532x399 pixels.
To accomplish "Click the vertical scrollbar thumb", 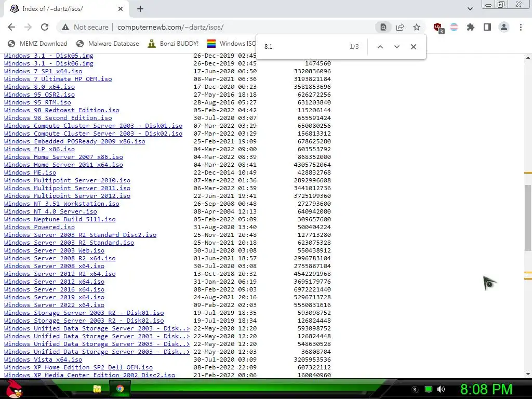I will click(528, 218).
